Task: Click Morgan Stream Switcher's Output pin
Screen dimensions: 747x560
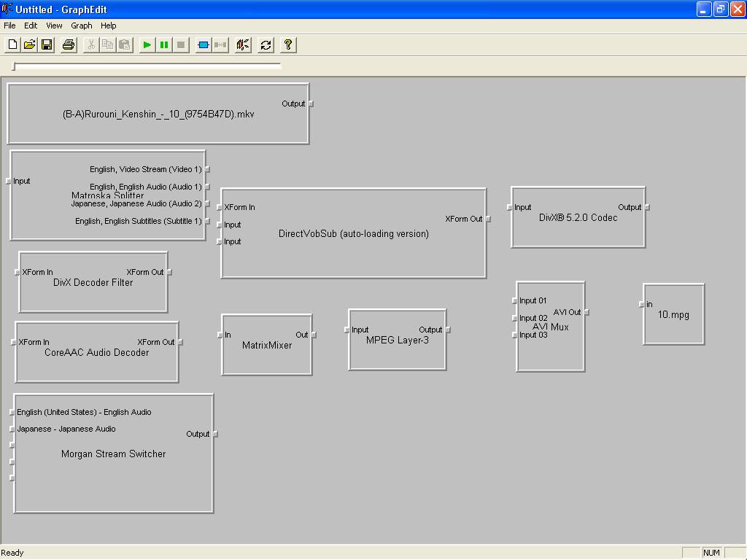Action: 215,435
